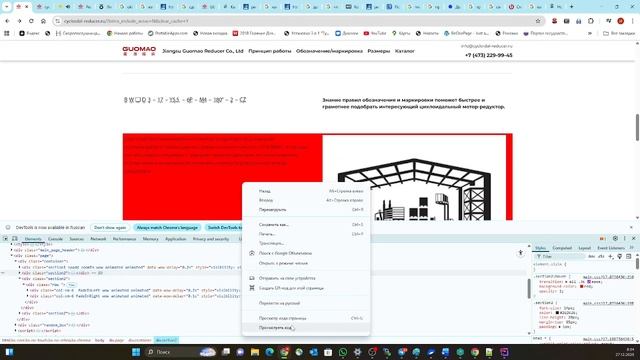Click the red background-color swatch in Styles
This screenshot has height=360, width=640.
click(582, 287)
